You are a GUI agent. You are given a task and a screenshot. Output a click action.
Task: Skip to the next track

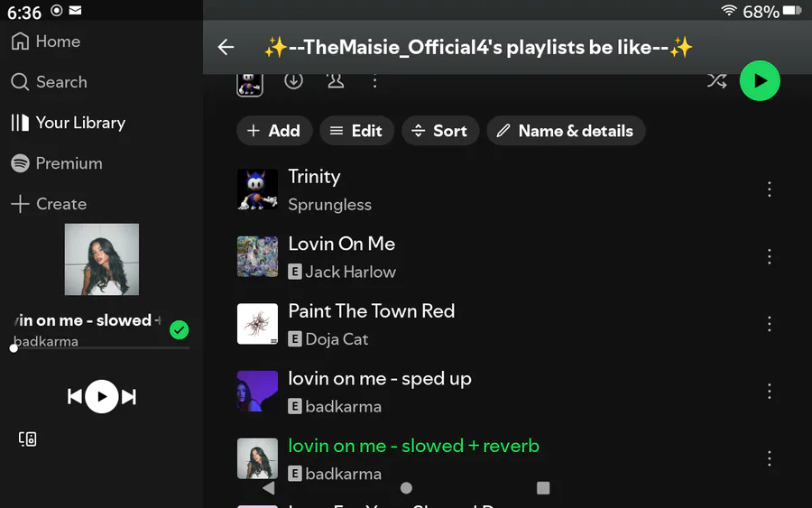(129, 396)
